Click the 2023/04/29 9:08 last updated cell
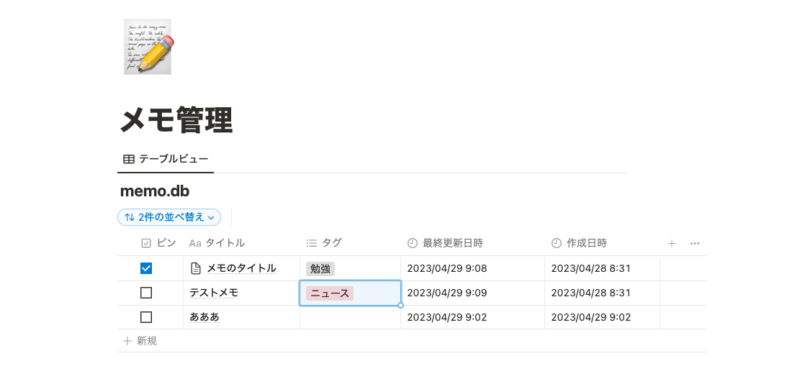This screenshot has height=374, width=800. (x=472, y=268)
